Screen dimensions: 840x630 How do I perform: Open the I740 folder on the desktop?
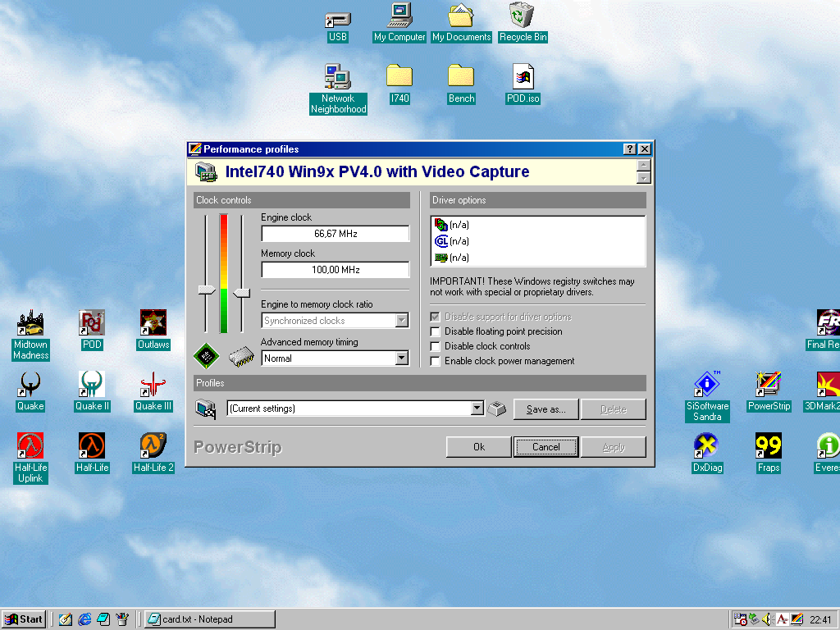399,77
